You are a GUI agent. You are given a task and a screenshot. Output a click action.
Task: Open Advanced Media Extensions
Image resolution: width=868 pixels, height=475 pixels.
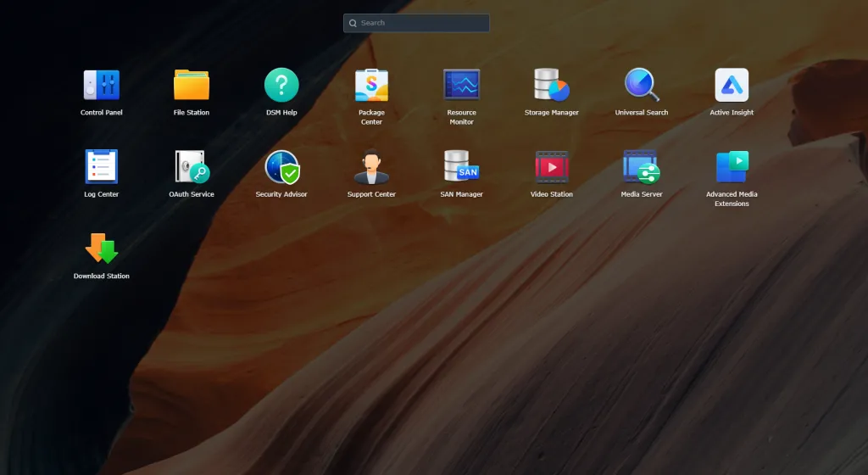tap(732, 166)
